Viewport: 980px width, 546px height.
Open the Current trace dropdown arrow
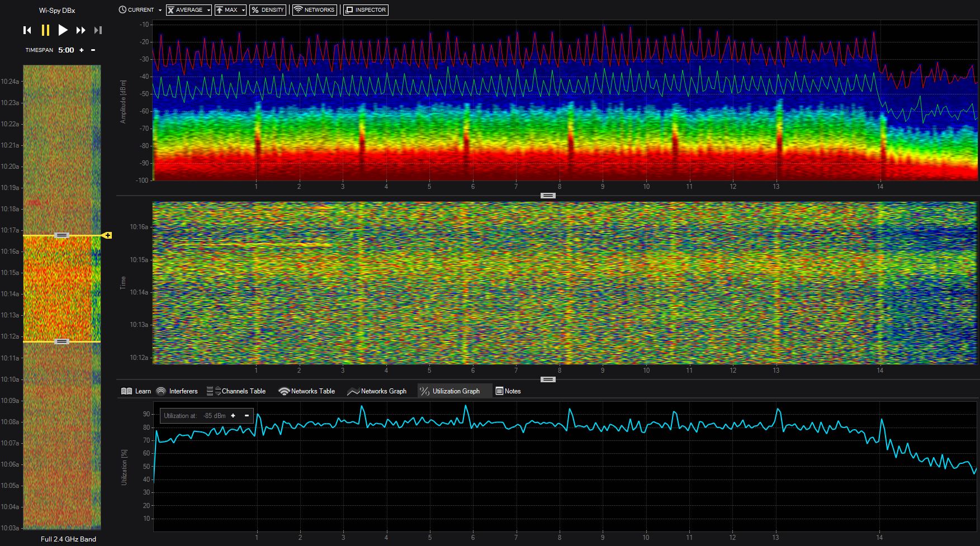point(160,10)
